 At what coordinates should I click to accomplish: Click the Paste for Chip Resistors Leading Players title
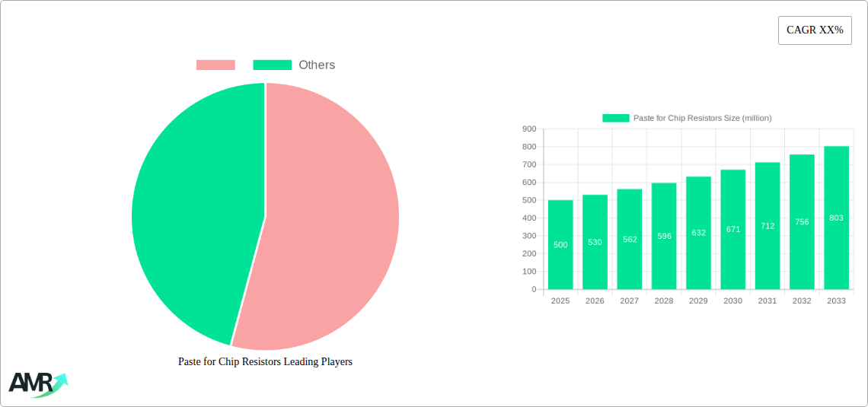click(265, 362)
